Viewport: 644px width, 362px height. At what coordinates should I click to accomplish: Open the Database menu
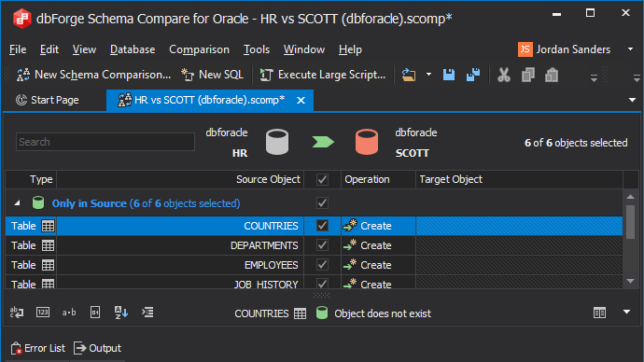pyautogui.click(x=133, y=49)
